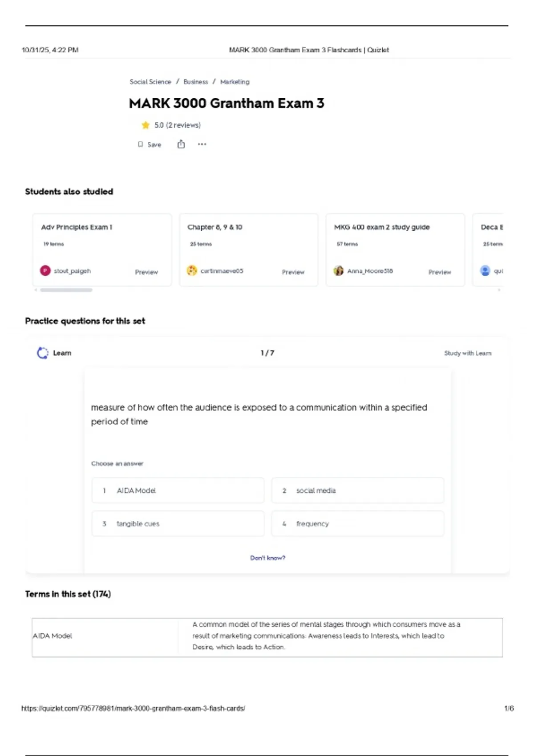The height and width of the screenshot is (756, 534).
Task: Open MKG 400 exam 2 study guide card
Action: [395, 249]
